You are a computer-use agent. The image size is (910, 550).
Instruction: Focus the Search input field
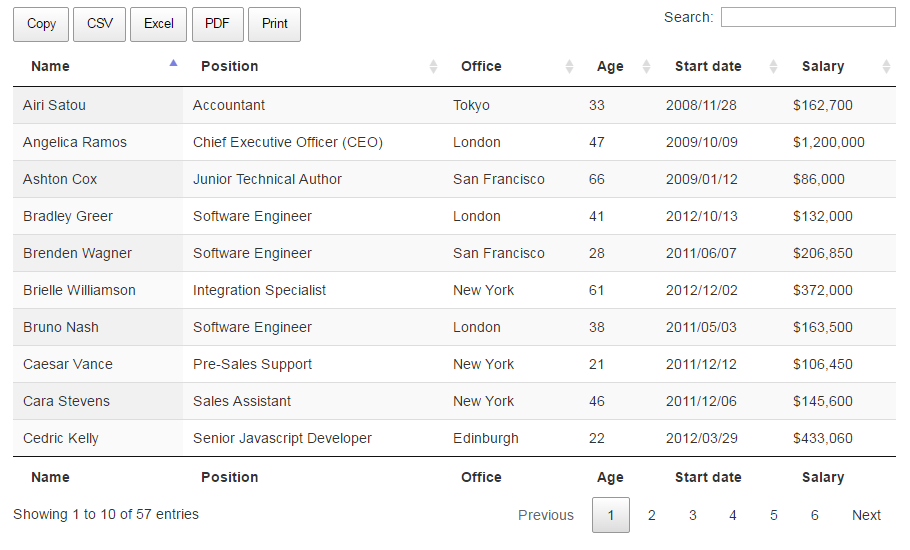click(x=807, y=17)
